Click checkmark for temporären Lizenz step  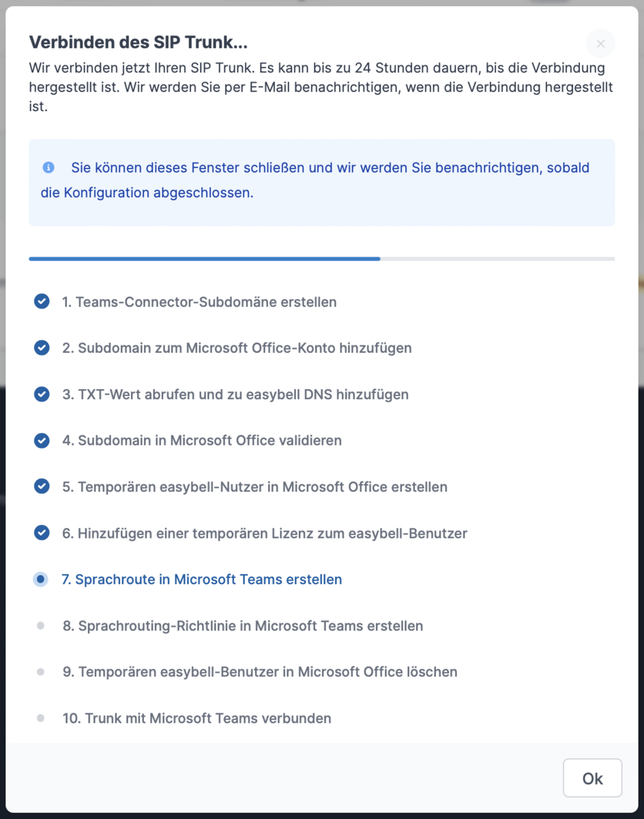(x=42, y=533)
